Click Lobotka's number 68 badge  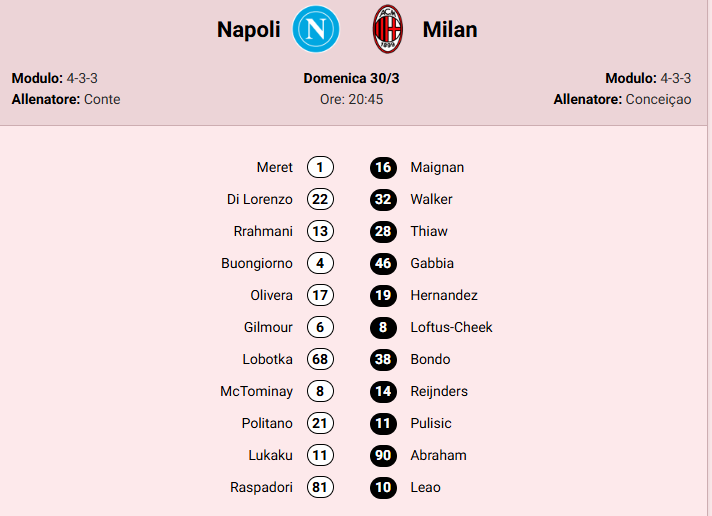click(x=320, y=359)
